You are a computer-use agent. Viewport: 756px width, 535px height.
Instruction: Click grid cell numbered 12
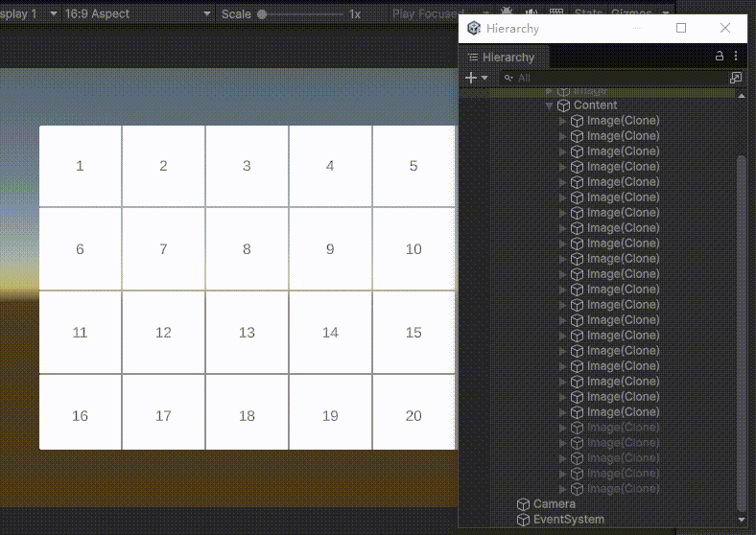[x=163, y=333]
